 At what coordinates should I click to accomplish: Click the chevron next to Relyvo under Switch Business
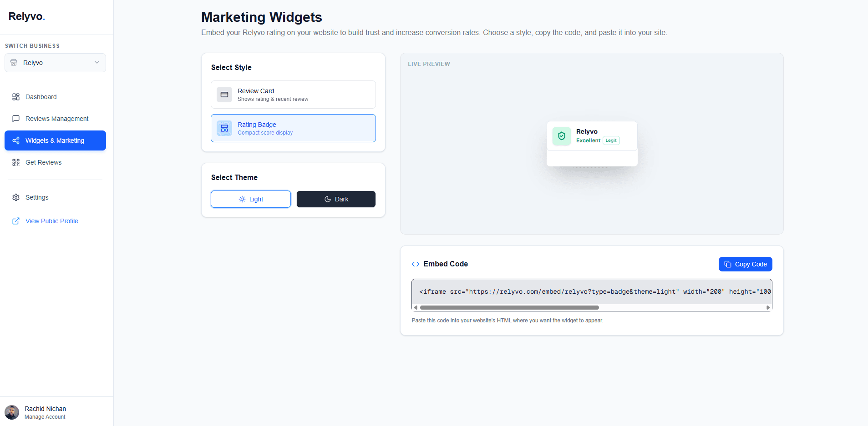(x=96, y=62)
